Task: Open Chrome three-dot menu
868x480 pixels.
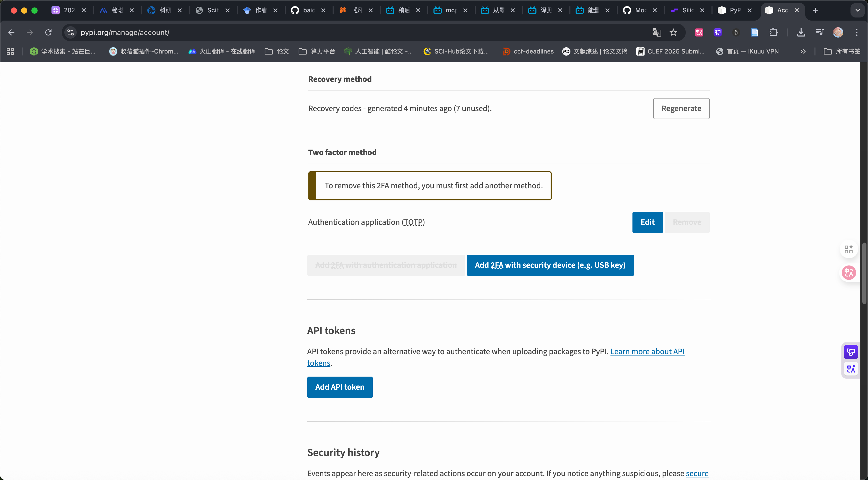Action: pyautogui.click(x=856, y=32)
